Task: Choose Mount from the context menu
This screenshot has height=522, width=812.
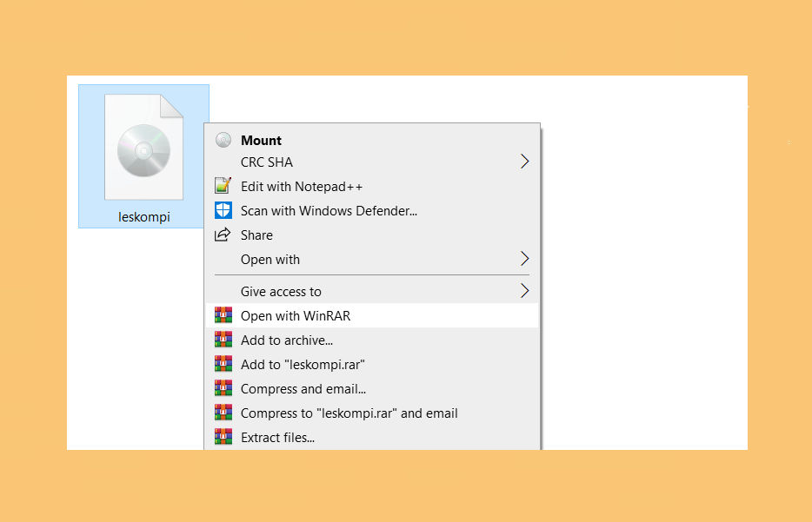Action: click(x=372, y=140)
